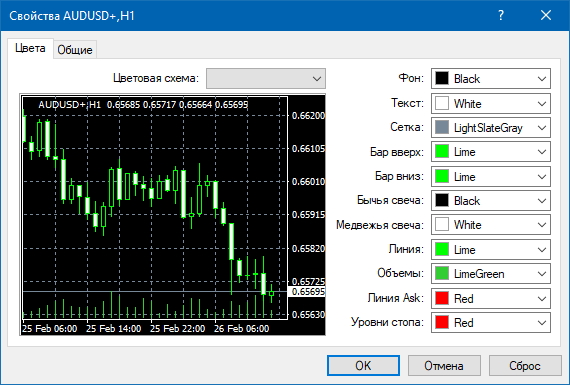Click the Отмена button
This screenshot has width=570, height=385.
(x=444, y=365)
